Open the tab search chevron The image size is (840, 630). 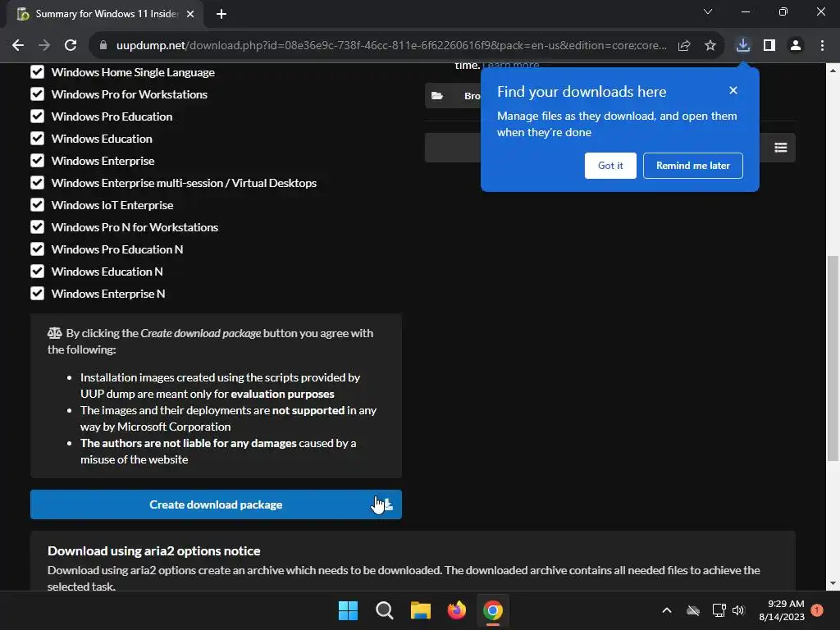pos(708,11)
